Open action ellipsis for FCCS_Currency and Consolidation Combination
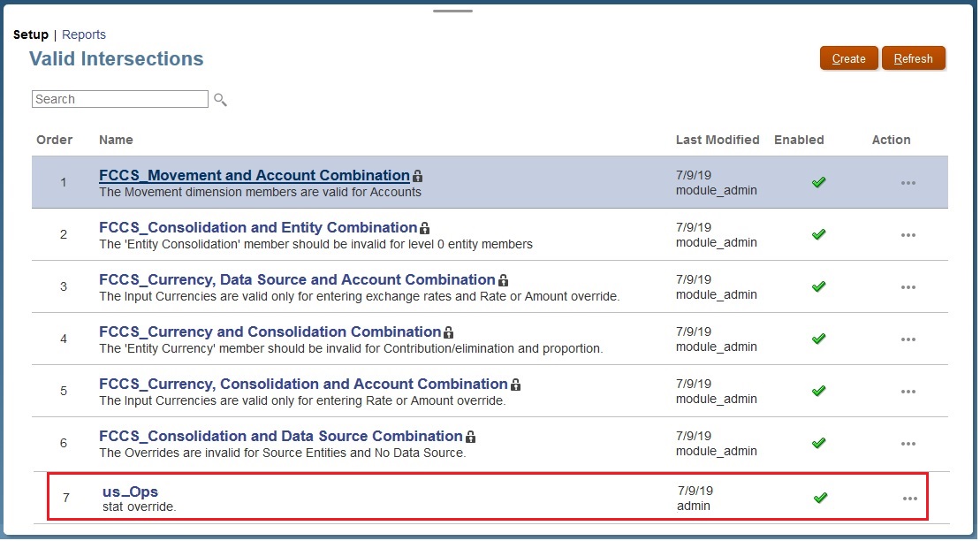The height and width of the screenshot is (541, 980). (908, 339)
